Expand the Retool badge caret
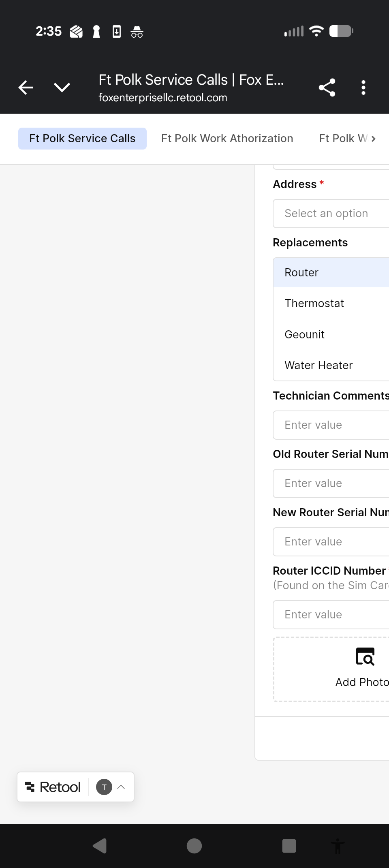The width and height of the screenshot is (389, 868). click(121, 787)
